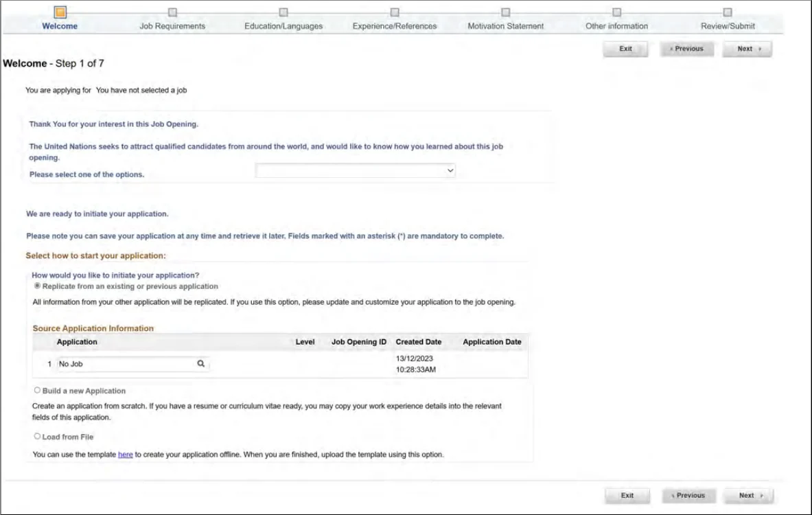Click the top Previous button

[686, 49]
